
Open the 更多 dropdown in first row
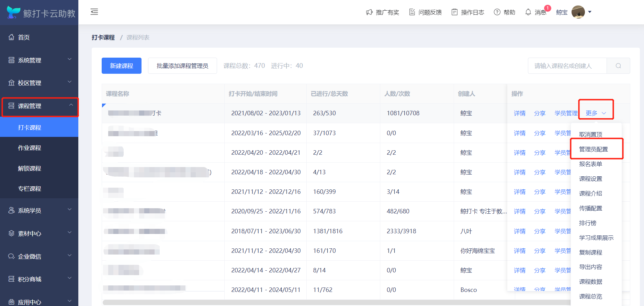596,113
